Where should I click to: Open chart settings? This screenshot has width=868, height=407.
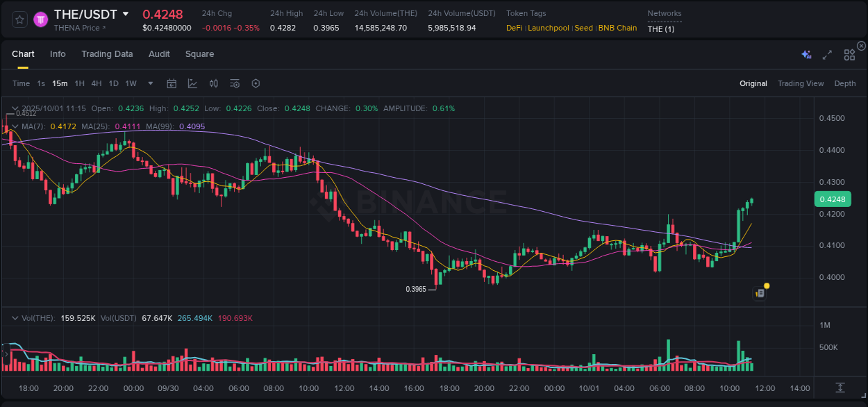(255, 83)
